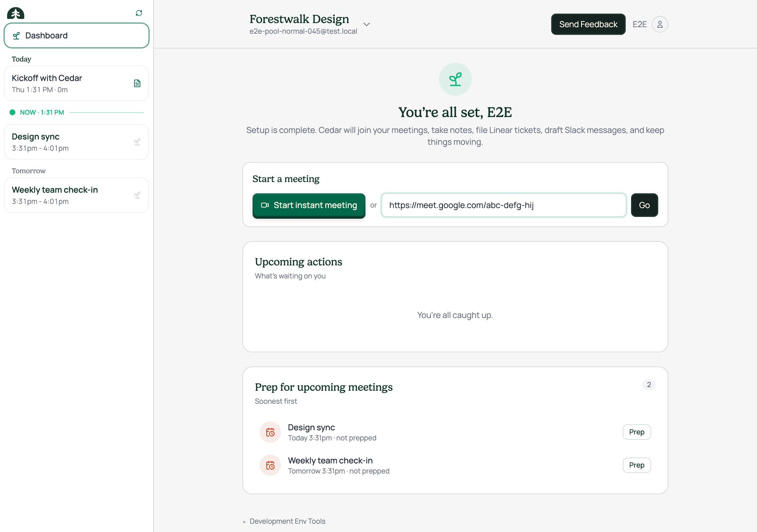Open the user profile avatar icon
Viewport: 757px width, 532px height.
660,25
